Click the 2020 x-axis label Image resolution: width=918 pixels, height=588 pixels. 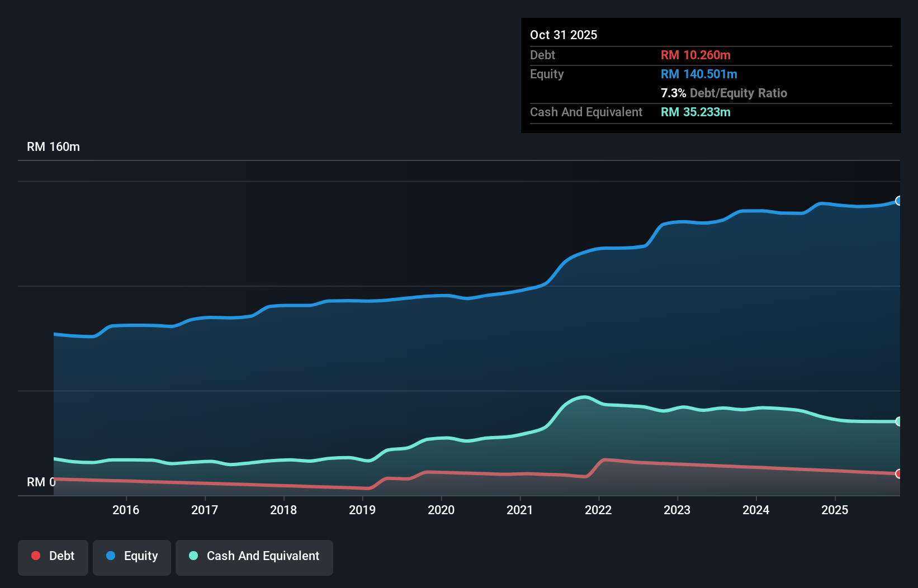point(441,510)
